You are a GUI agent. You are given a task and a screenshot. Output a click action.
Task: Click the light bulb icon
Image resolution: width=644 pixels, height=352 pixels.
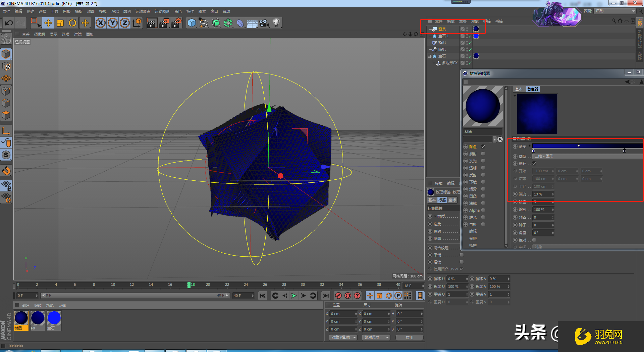pos(276,23)
